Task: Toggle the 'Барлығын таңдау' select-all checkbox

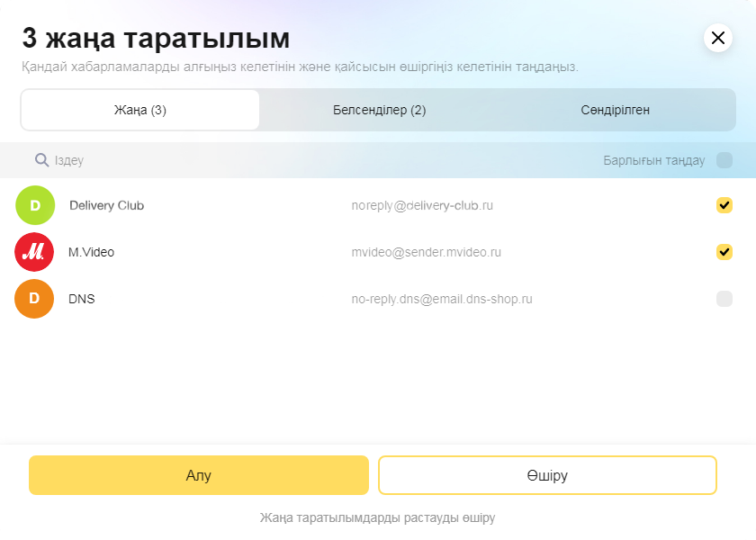Action: tap(724, 160)
